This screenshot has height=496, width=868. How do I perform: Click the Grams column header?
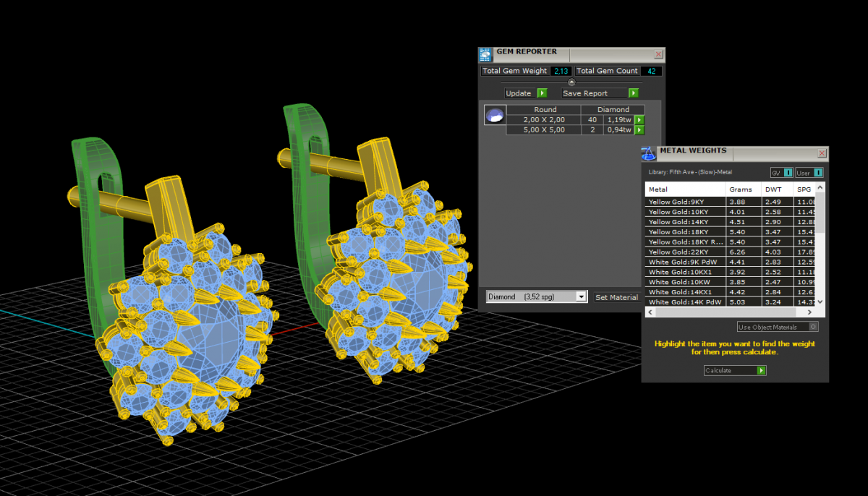coord(741,189)
